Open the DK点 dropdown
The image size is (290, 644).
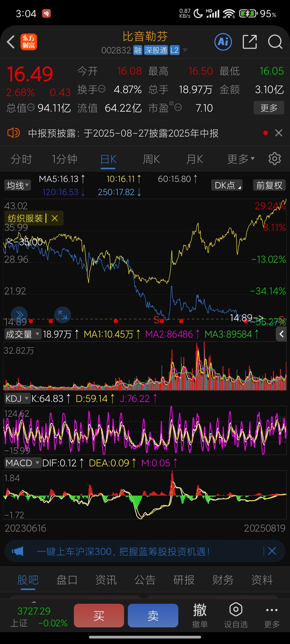point(227,185)
